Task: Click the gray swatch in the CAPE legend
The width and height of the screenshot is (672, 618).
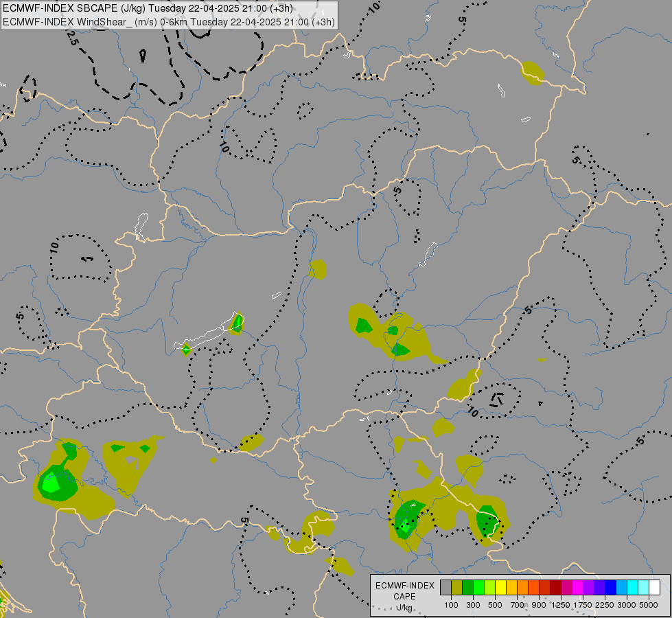Action: tap(445, 587)
